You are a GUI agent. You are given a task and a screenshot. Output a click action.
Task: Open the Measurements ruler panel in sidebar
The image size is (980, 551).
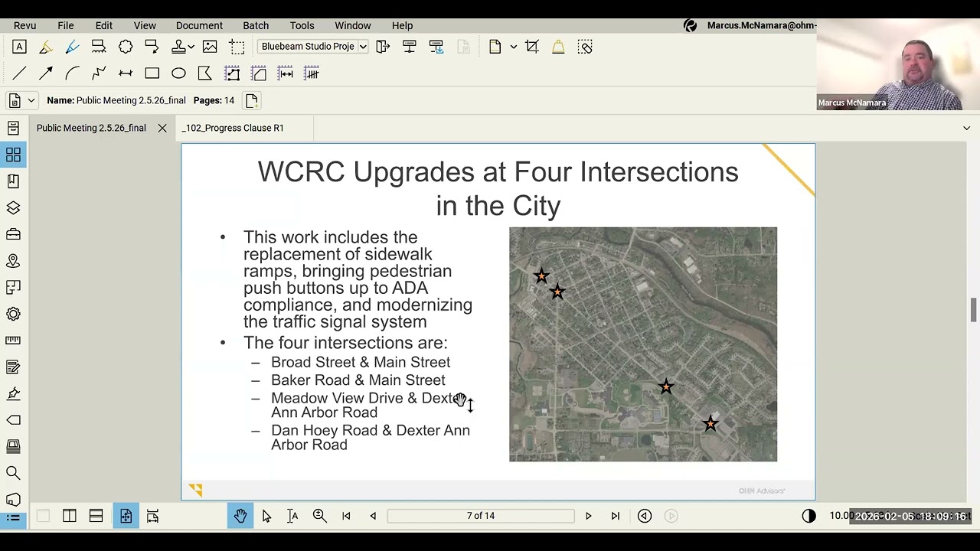coord(13,341)
